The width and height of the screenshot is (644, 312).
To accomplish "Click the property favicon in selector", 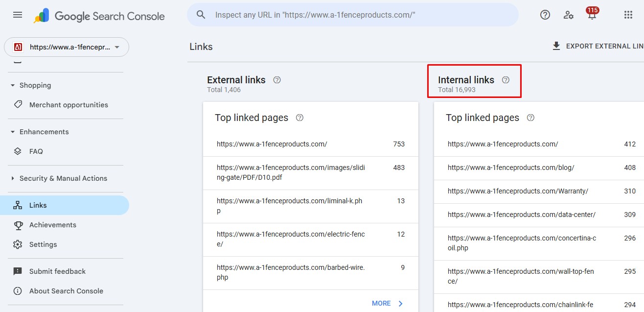I will [18, 47].
